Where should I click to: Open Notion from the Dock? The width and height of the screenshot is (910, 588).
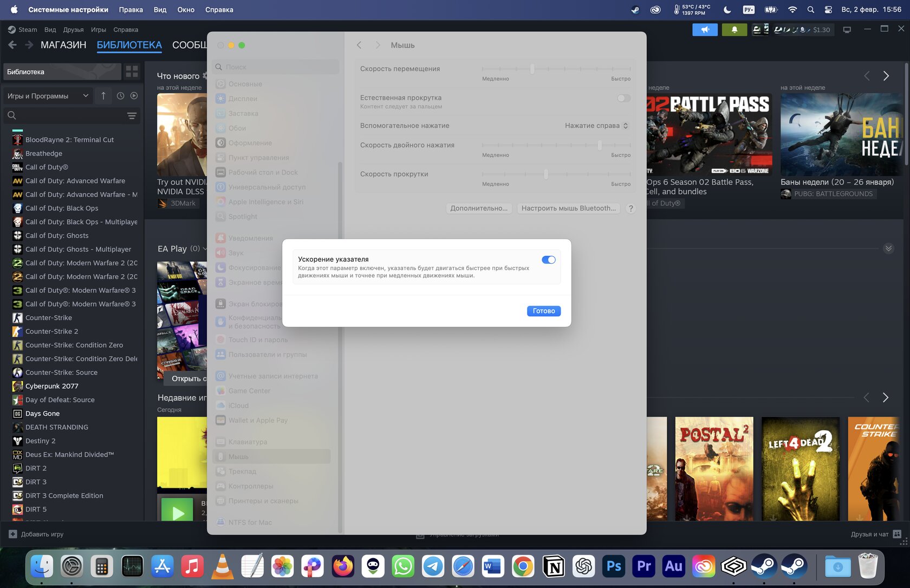[x=554, y=567]
